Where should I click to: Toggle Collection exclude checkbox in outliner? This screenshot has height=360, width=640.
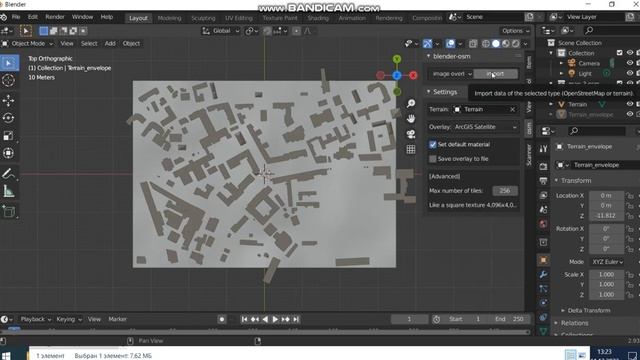[620, 53]
